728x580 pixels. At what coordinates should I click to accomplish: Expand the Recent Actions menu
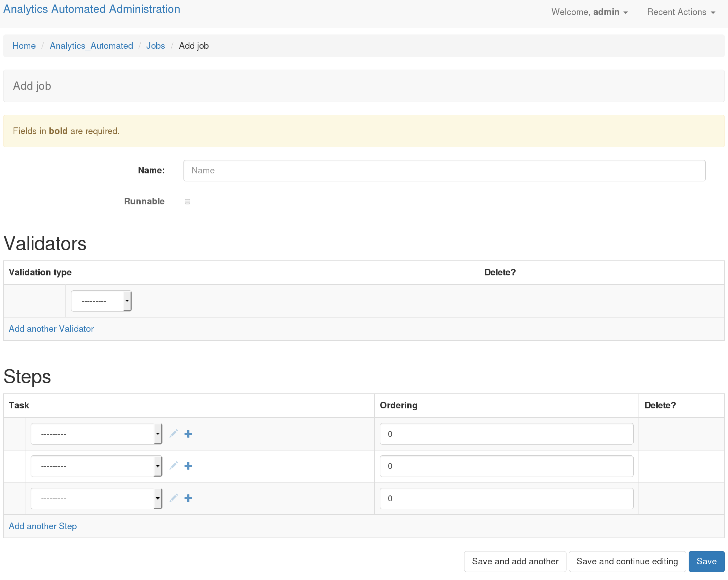click(x=681, y=12)
